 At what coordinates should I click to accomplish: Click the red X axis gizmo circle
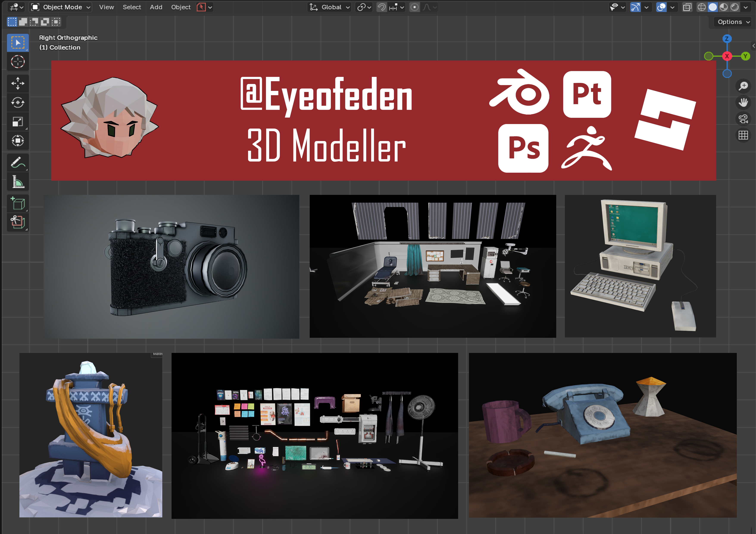(727, 56)
